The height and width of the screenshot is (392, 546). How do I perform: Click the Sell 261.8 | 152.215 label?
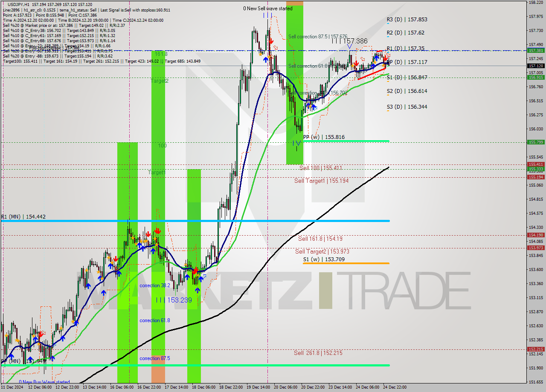318,353
